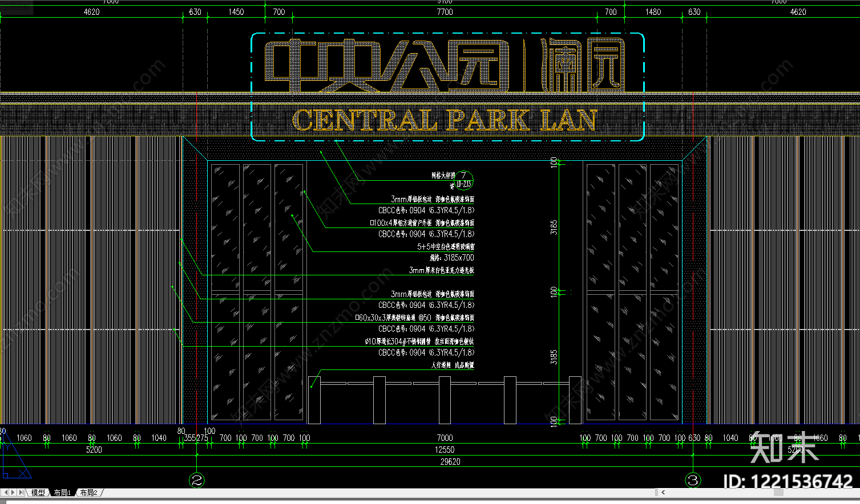Click the 7000 dimension below the entrance

point(445,438)
